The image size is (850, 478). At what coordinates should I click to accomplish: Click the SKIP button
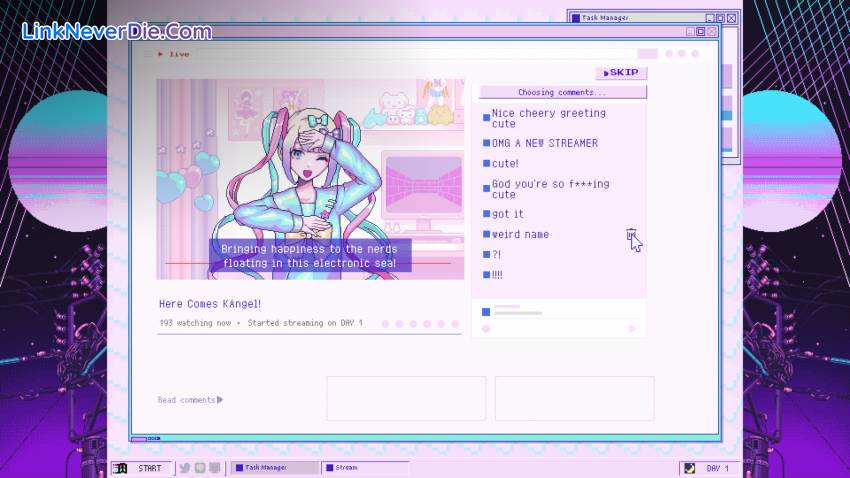[620, 73]
